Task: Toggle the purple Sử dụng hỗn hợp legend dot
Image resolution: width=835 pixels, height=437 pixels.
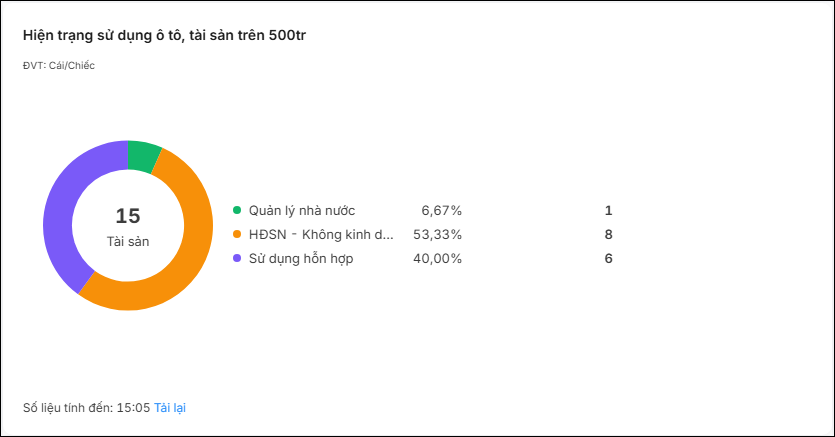Action: coord(237,258)
